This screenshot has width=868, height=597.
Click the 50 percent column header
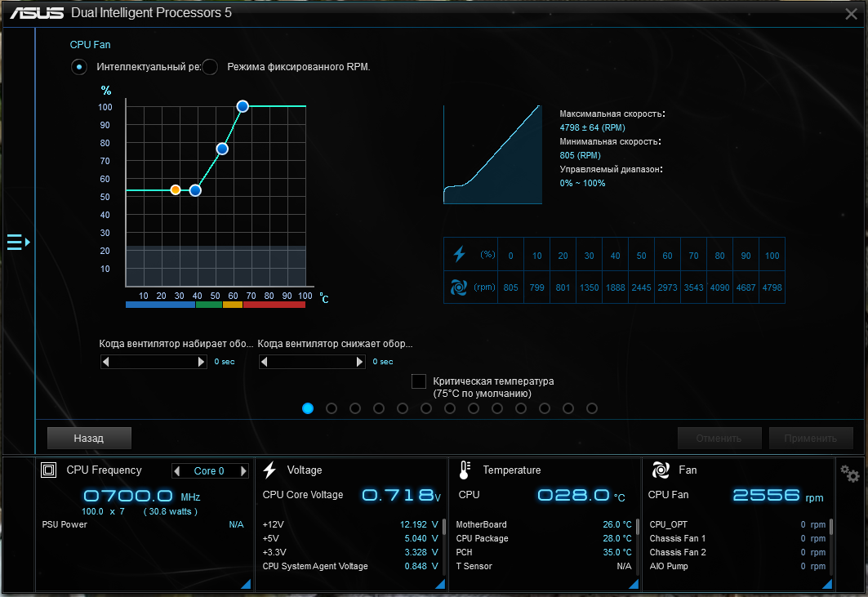tap(641, 256)
